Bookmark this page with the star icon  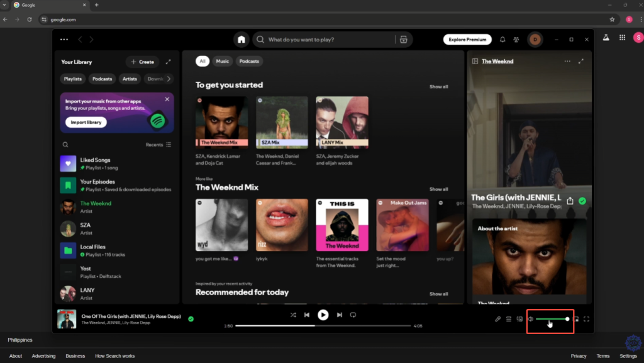[x=612, y=20]
